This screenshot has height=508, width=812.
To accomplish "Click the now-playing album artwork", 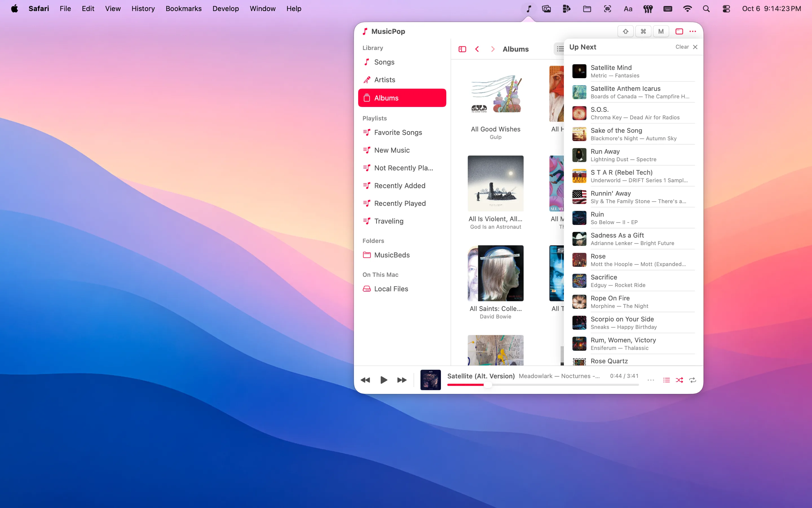I will [x=431, y=380].
